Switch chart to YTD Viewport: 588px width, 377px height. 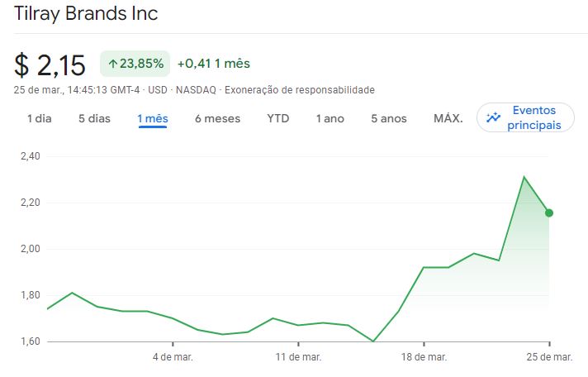278,118
